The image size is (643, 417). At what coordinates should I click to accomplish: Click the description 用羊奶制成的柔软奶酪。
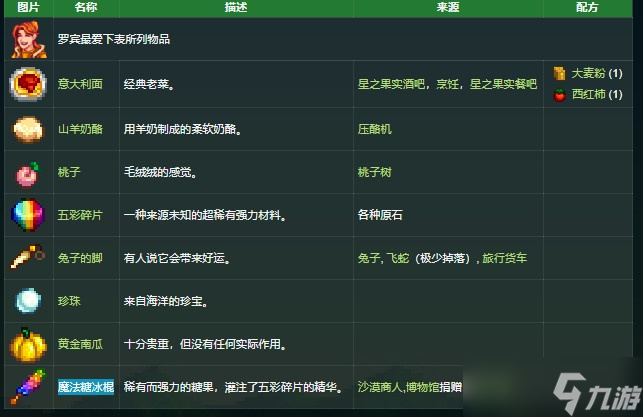click(x=183, y=129)
